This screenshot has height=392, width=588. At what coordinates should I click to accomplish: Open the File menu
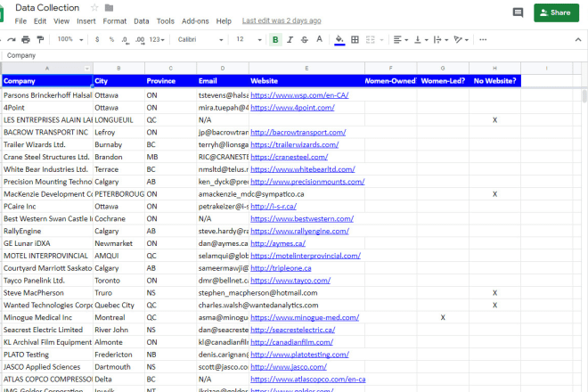(x=20, y=21)
